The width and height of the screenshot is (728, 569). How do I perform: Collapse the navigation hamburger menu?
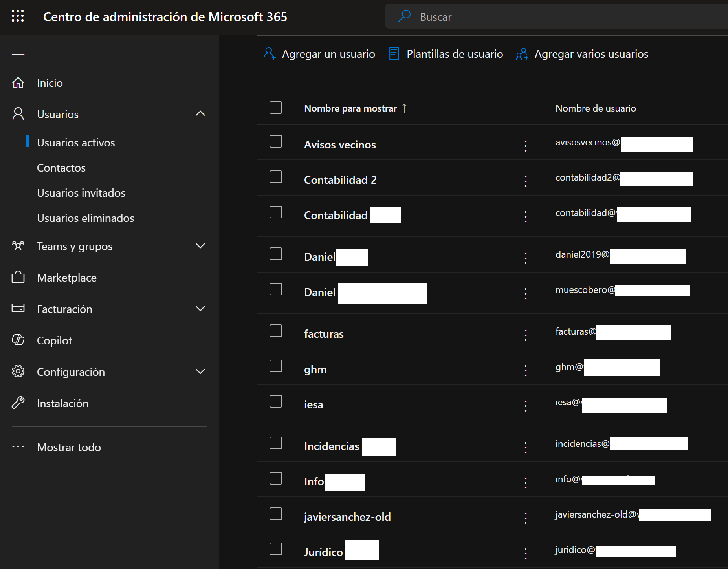coord(18,51)
